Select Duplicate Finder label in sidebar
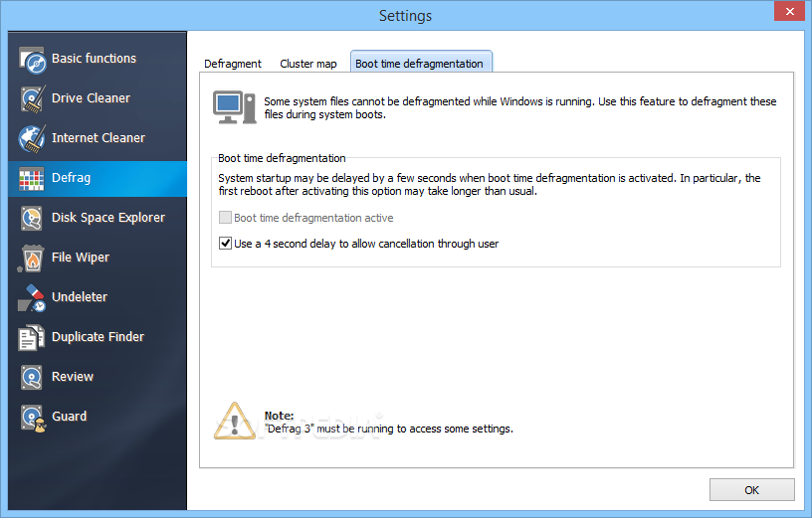The height and width of the screenshot is (518, 812). 98,337
